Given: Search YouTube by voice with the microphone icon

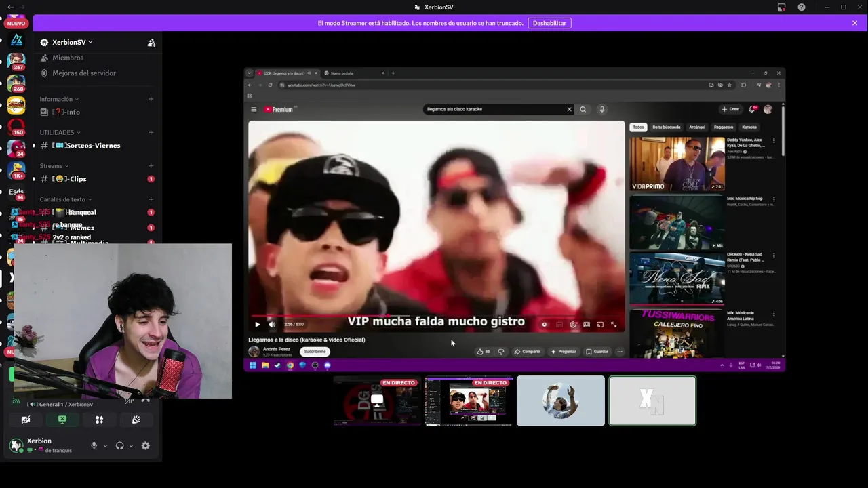Looking at the screenshot, I should click(x=601, y=109).
